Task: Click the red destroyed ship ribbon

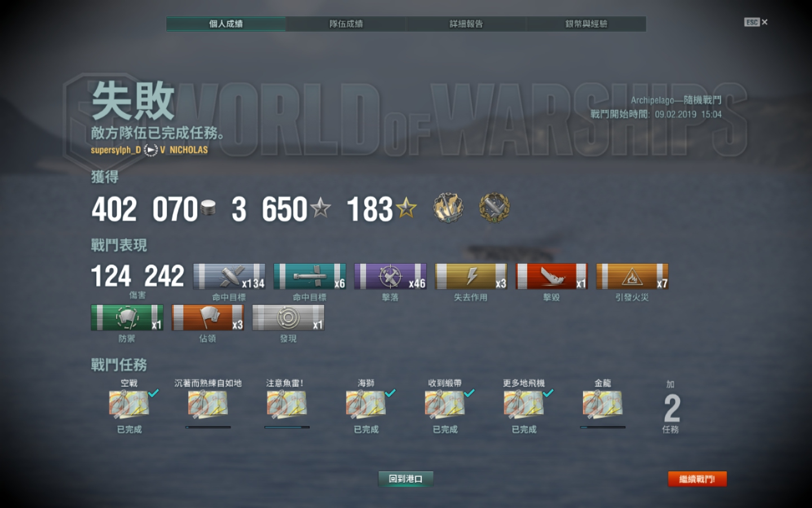Action: 551,277
